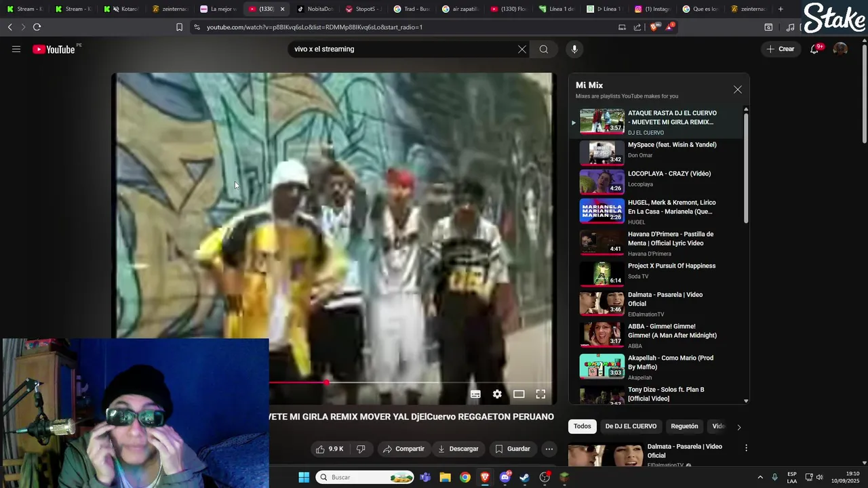Play HUGEL Marianela track in the mix
The height and width of the screenshot is (488, 868).
[655, 211]
